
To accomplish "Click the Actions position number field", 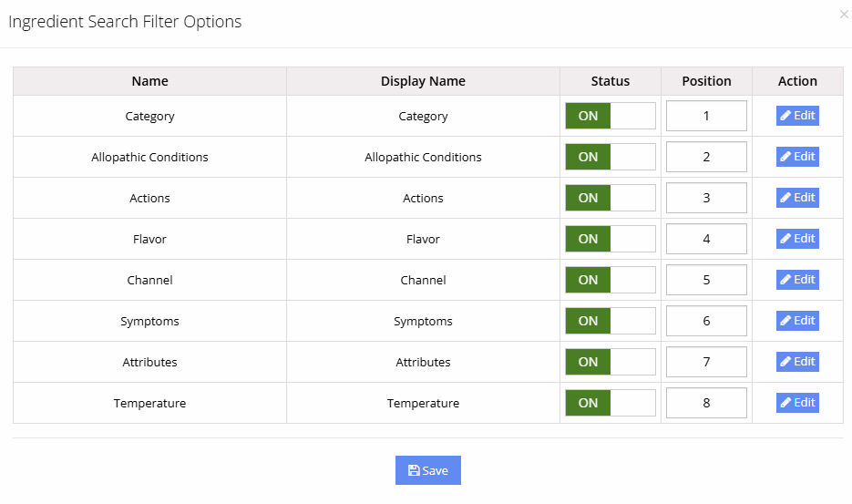I will [706, 198].
